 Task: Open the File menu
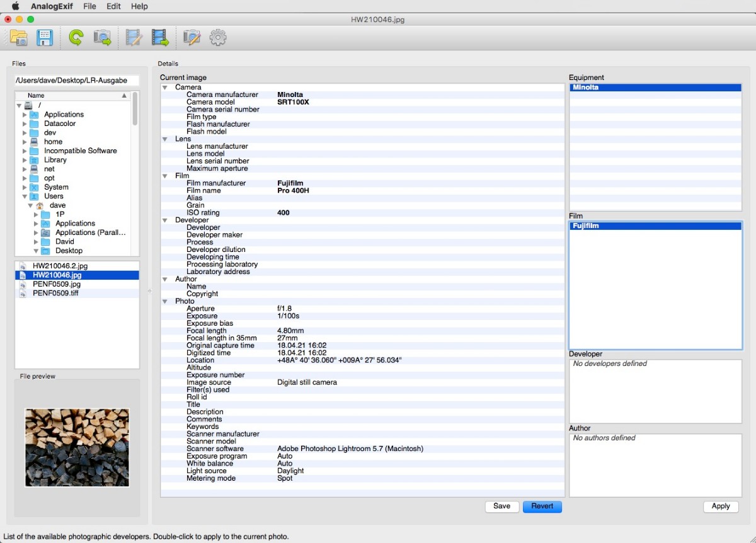click(x=89, y=6)
